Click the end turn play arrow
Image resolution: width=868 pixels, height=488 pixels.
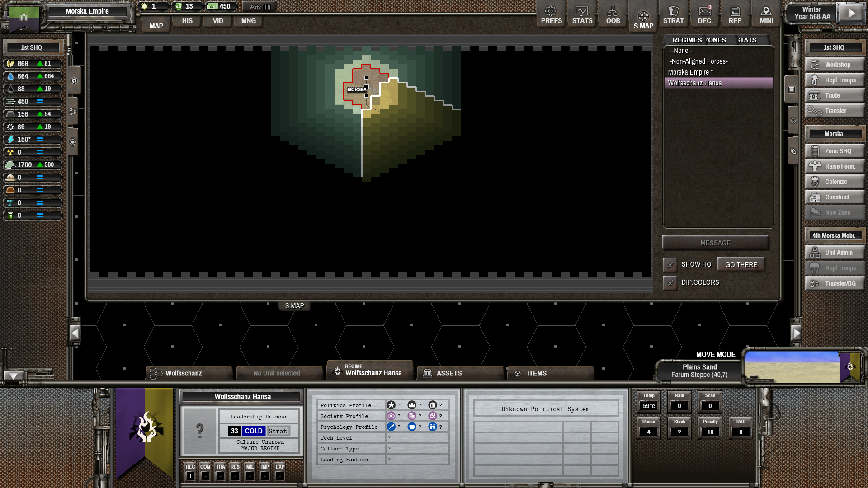(851, 13)
